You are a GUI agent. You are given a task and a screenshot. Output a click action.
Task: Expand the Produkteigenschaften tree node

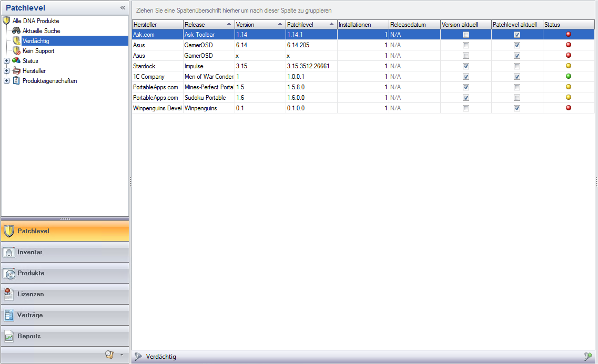coord(6,81)
